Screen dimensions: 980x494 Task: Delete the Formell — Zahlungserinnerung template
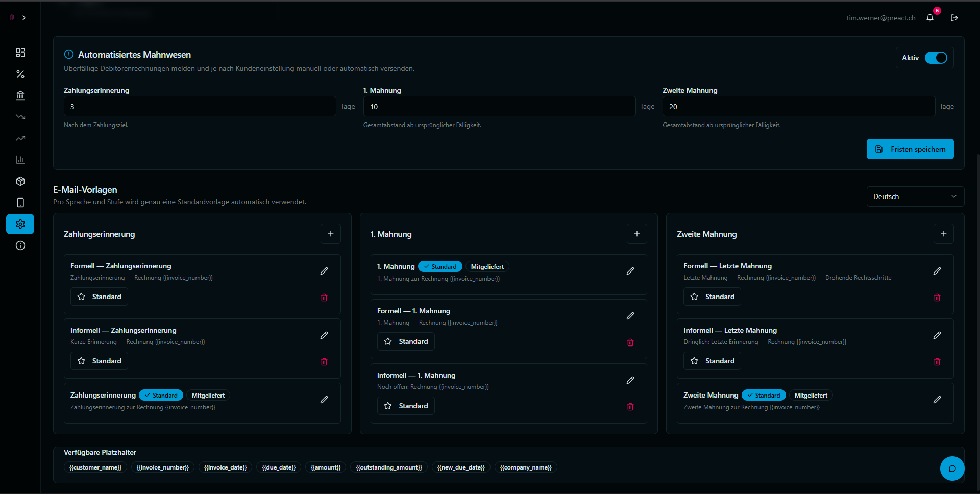coord(324,298)
